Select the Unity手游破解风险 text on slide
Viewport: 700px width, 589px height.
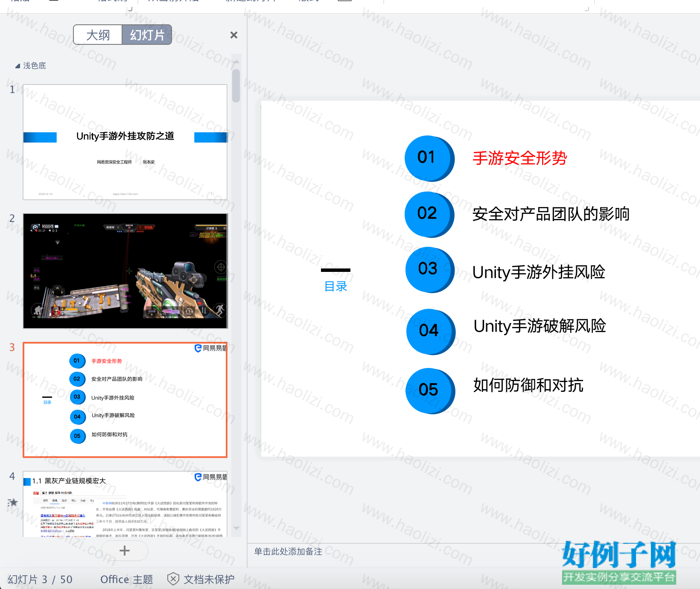click(x=540, y=326)
